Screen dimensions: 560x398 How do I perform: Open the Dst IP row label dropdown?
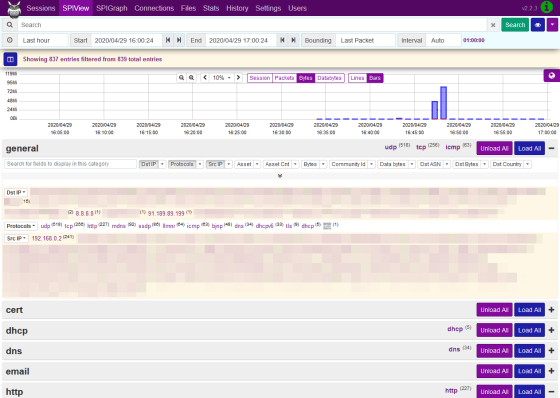pyautogui.click(x=16, y=192)
